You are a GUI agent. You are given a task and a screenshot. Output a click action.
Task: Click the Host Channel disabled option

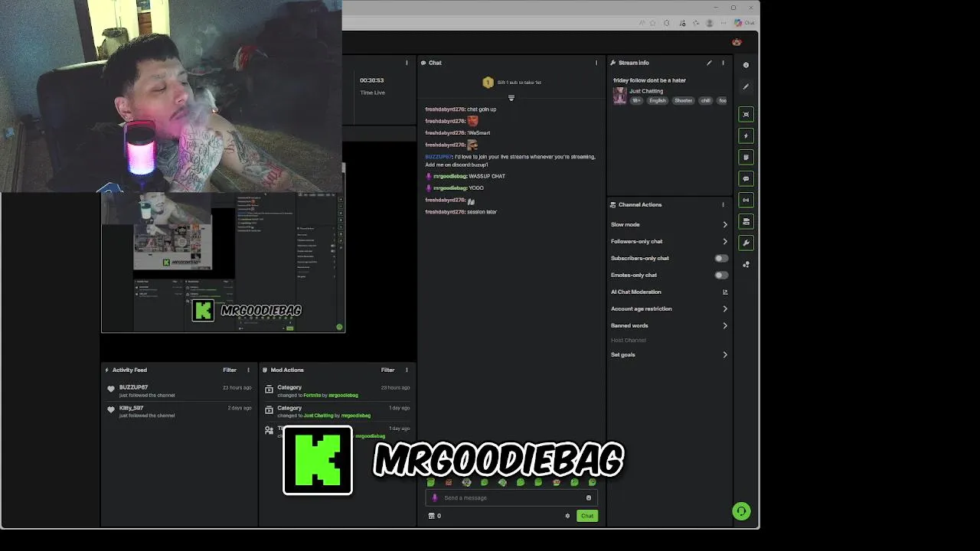pos(629,340)
